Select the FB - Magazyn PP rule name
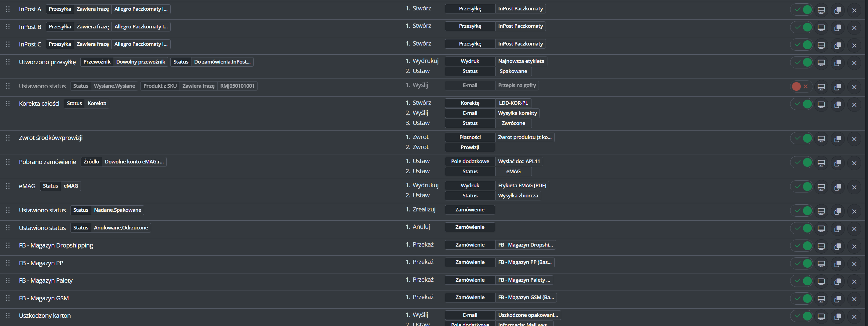Screen dimensions: 868x326 (41, 263)
